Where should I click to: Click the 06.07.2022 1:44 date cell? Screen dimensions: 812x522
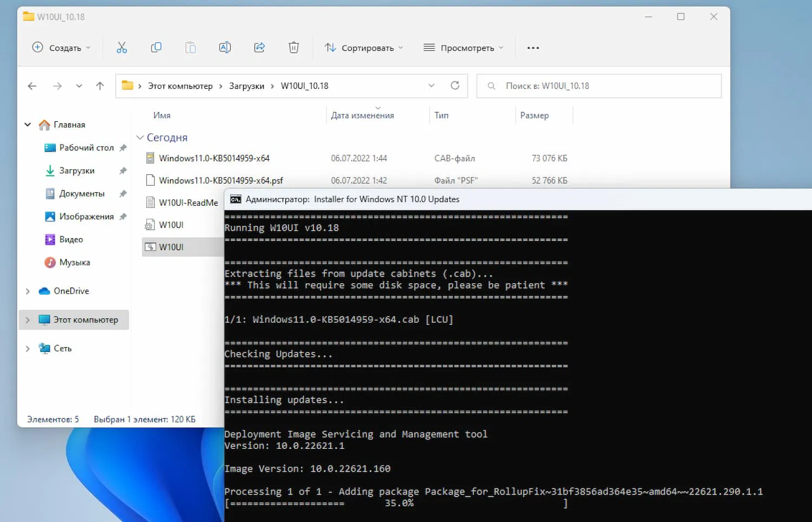click(x=359, y=158)
